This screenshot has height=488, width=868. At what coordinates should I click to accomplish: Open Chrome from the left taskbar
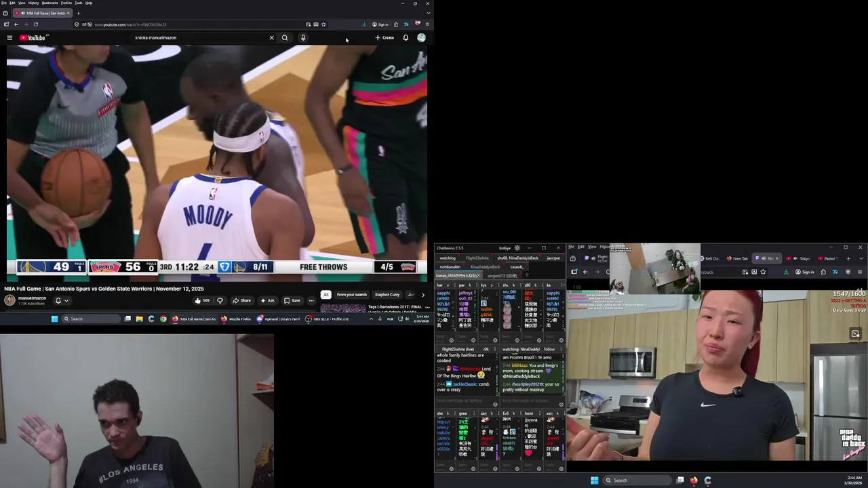click(x=163, y=319)
